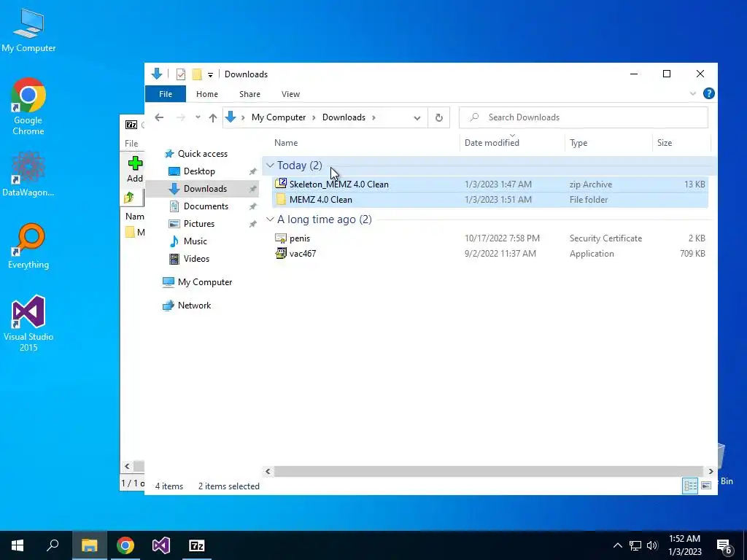Go back with the Back arrow
The image size is (747, 560).
(x=159, y=117)
